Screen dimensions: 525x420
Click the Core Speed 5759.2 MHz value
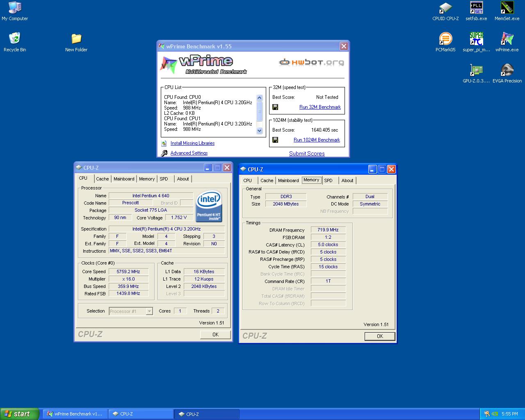click(128, 272)
